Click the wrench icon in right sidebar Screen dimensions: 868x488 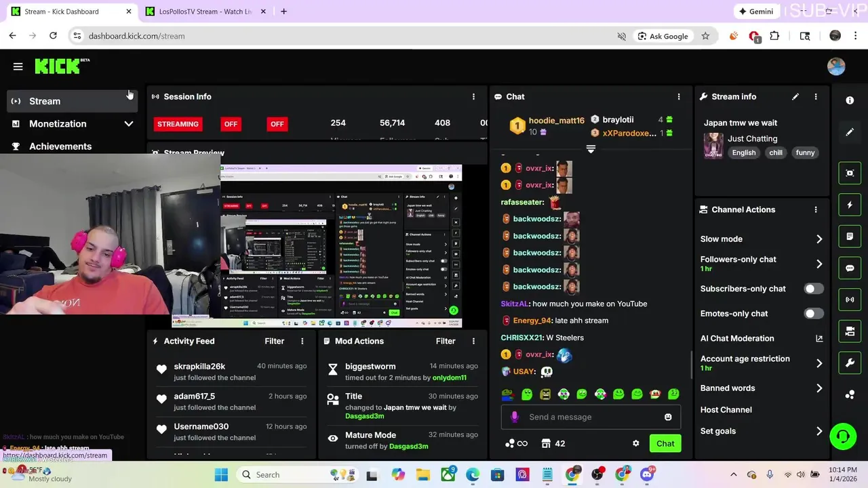850,363
